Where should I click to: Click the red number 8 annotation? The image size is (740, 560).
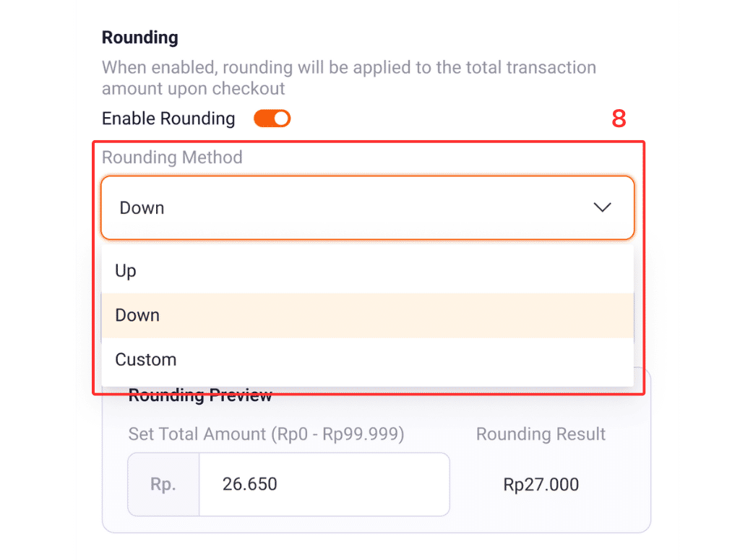point(619,119)
